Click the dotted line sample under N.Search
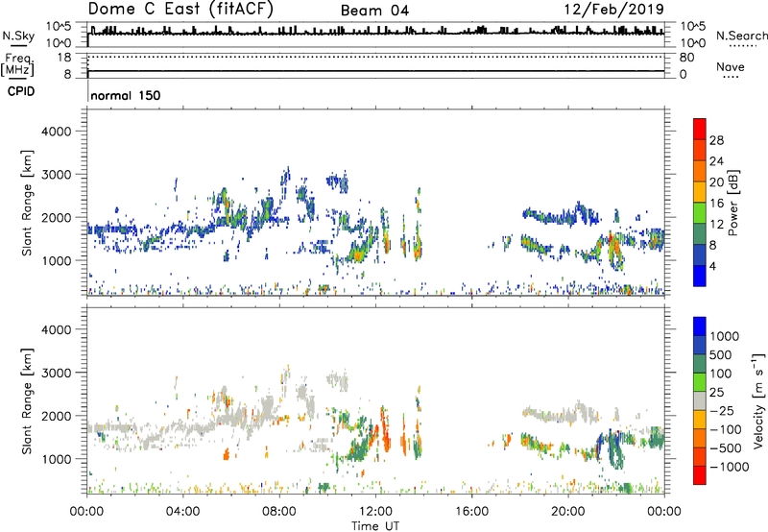The height and width of the screenshot is (532, 768). pos(742,46)
